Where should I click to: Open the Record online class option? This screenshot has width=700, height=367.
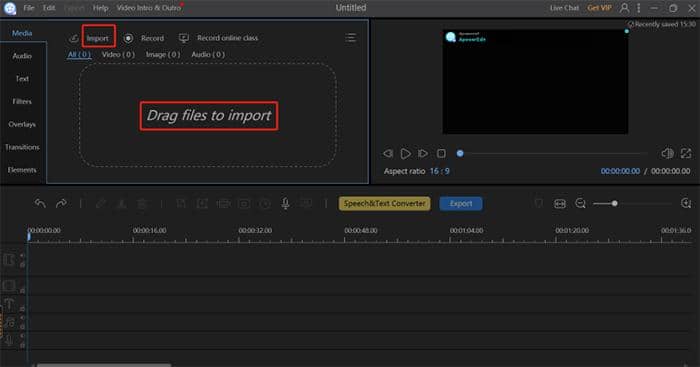click(x=227, y=38)
